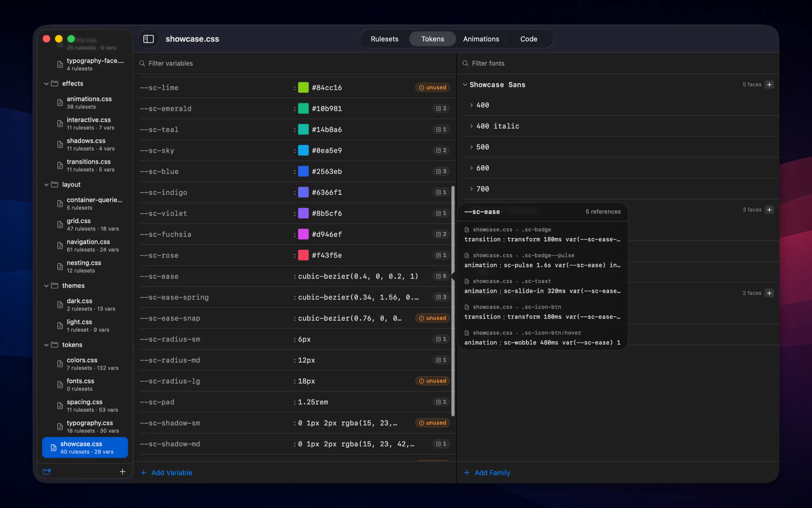
Task: Click plus button next to 3 faces
Action: (x=769, y=210)
